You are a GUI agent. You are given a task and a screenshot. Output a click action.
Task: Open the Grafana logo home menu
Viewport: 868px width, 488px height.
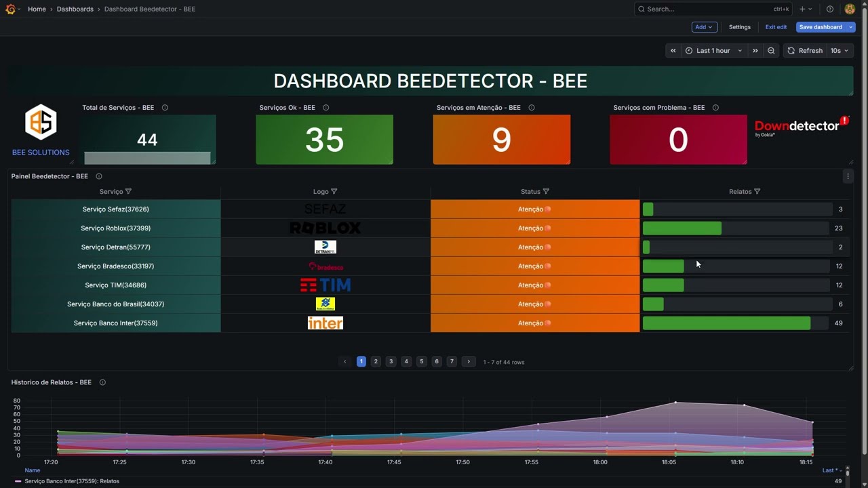10,9
